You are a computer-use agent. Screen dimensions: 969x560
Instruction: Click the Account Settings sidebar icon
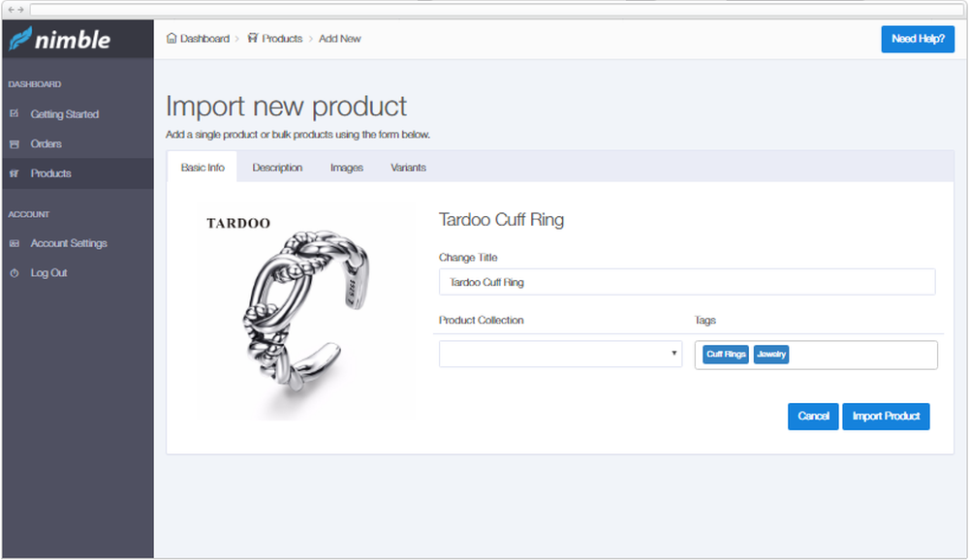coord(15,243)
